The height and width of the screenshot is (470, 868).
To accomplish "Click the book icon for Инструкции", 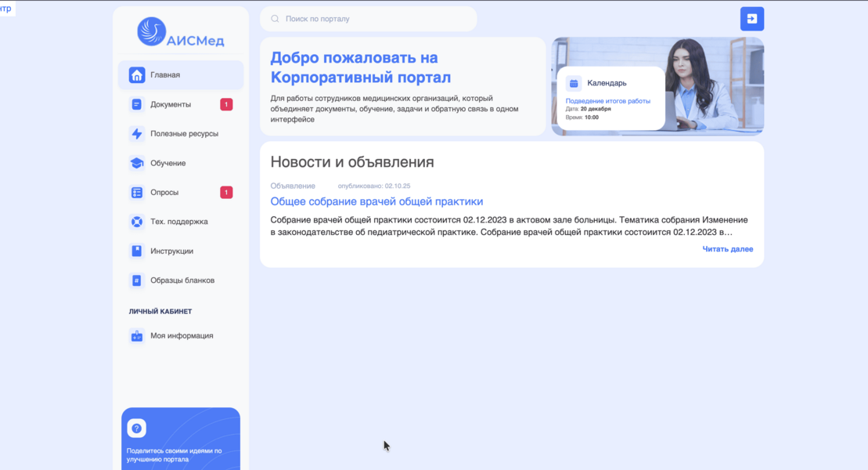I will [x=137, y=251].
